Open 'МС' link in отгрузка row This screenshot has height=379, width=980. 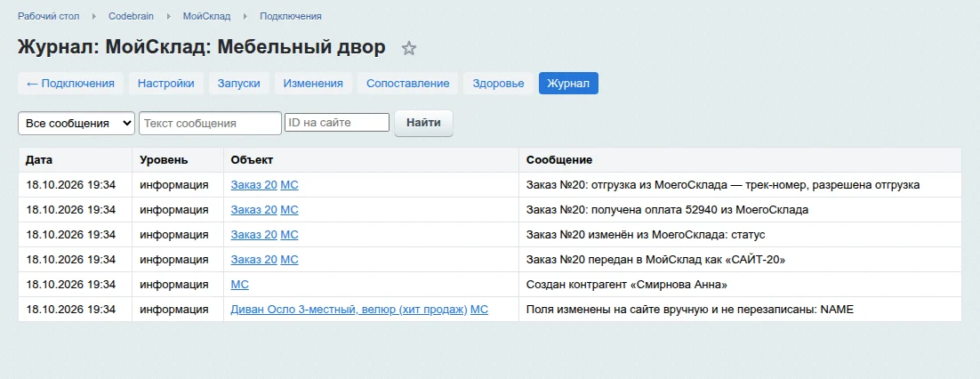289,185
